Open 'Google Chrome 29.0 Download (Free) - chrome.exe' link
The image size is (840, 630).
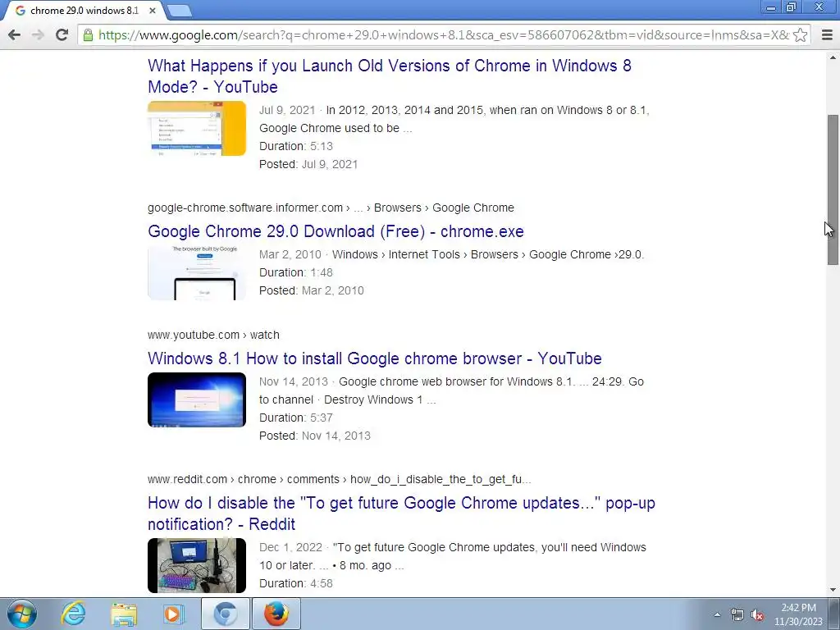pos(336,231)
